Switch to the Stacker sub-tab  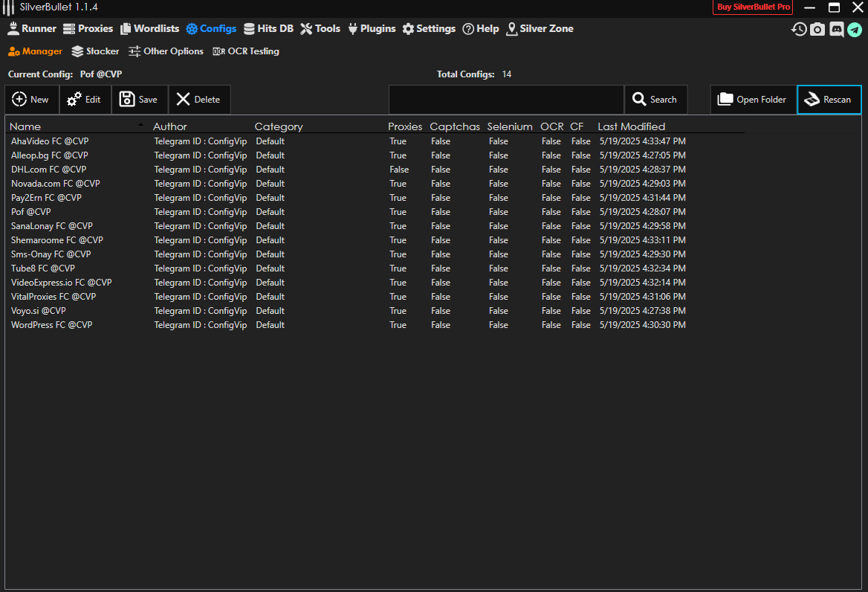(95, 51)
